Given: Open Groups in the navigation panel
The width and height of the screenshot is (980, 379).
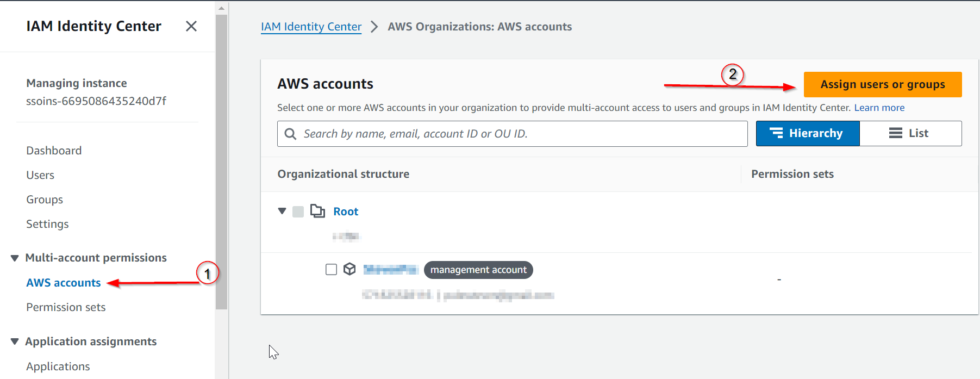Looking at the screenshot, I should point(45,200).
